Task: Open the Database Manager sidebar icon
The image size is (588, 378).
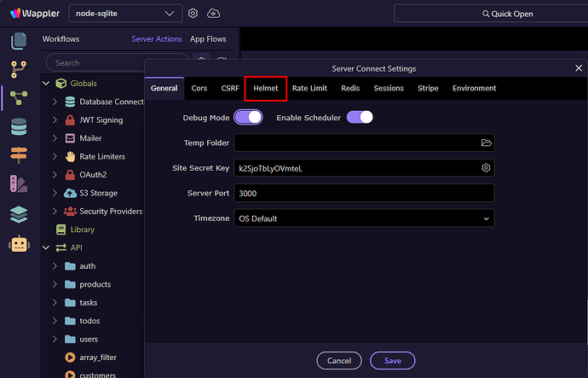Action: (x=19, y=126)
